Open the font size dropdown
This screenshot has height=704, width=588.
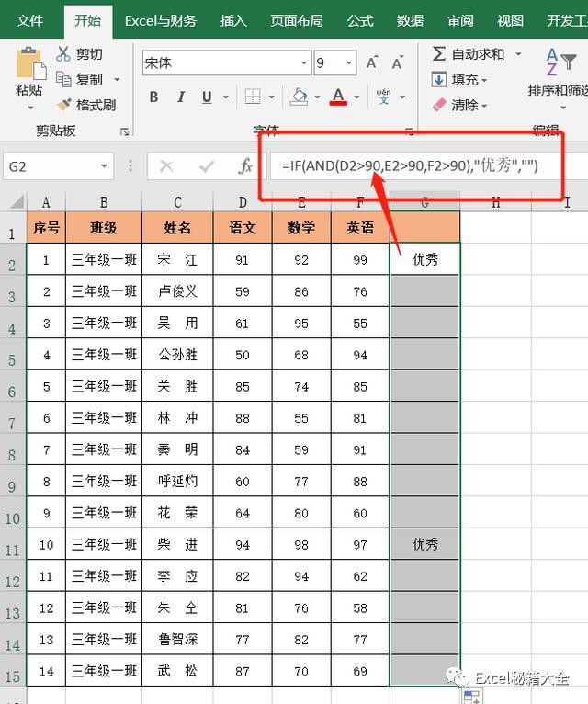(x=349, y=63)
